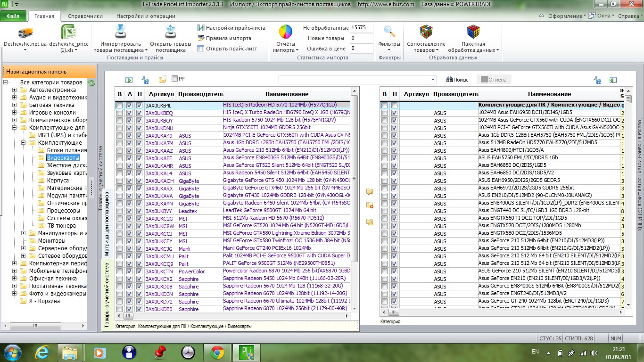Open the Deshevshe.net.ua supplier truck icon

pos(25,32)
